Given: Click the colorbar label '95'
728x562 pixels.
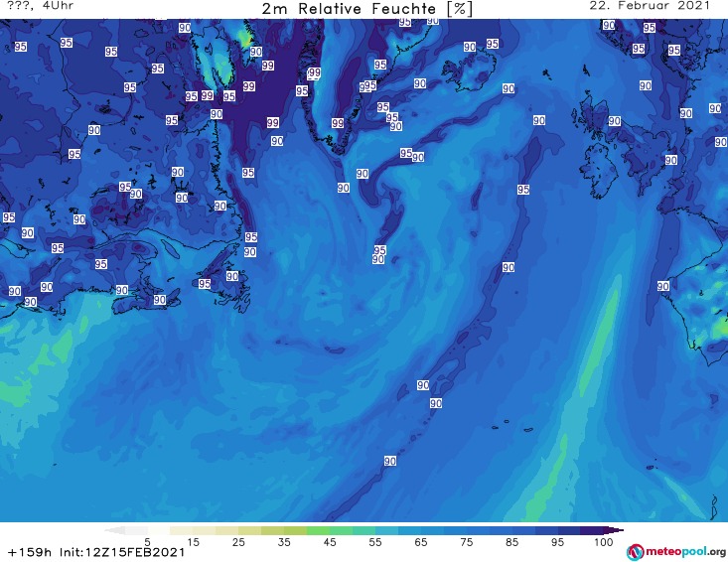Looking at the screenshot, I should (557, 542).
